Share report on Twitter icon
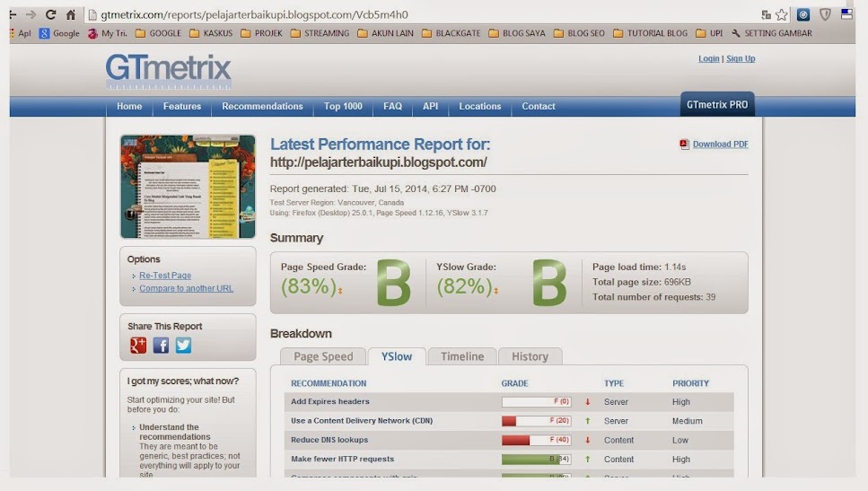The height and width of the screenshot is (491, 868). pos(183,345)
